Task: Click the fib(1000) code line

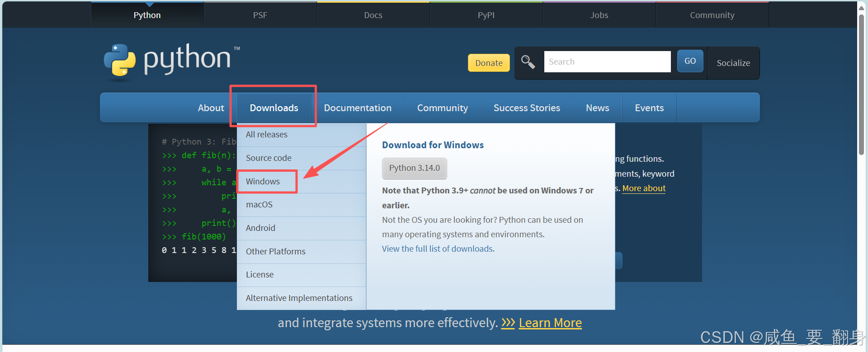Action: point(194,237)
